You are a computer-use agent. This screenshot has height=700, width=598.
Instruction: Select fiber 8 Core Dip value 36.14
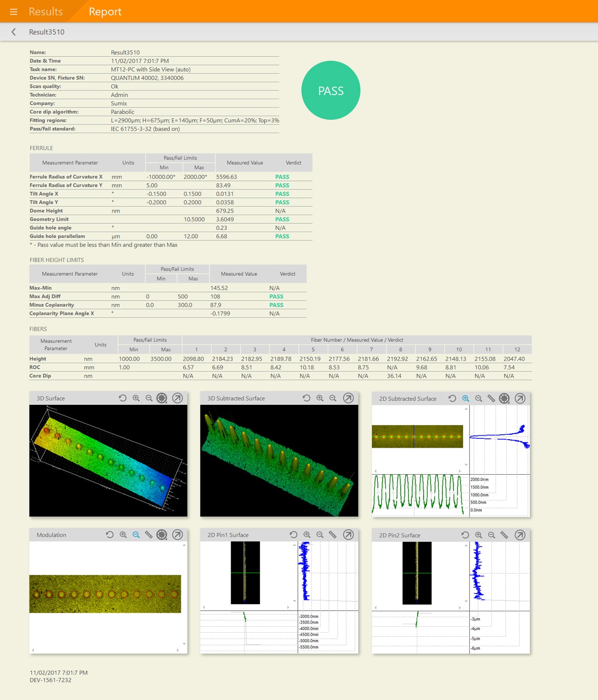(x=394, y=376)
